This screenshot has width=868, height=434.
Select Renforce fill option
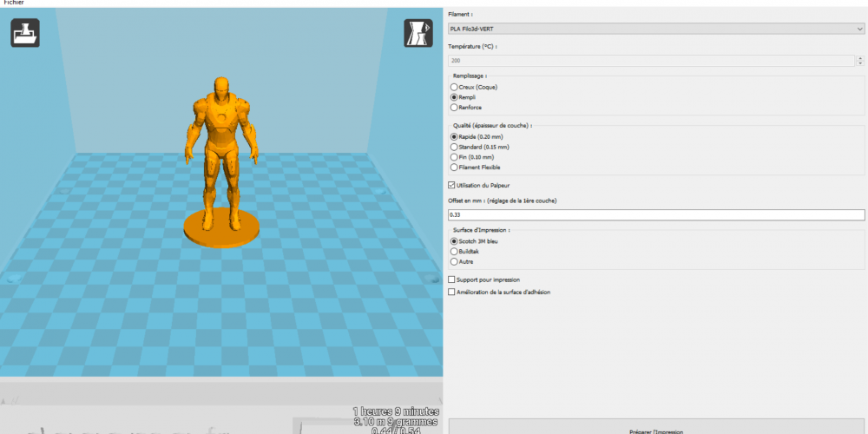[x=466, y=108]
